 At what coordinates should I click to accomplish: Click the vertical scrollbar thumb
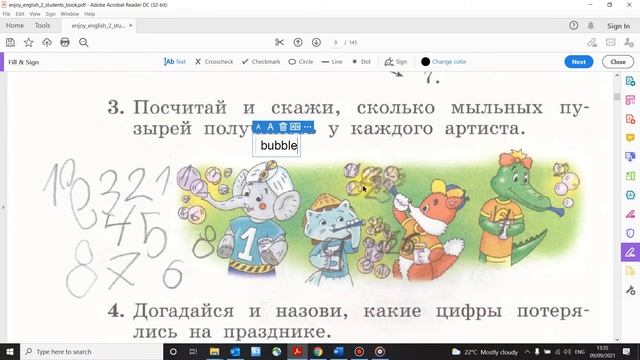click(617, 97)
